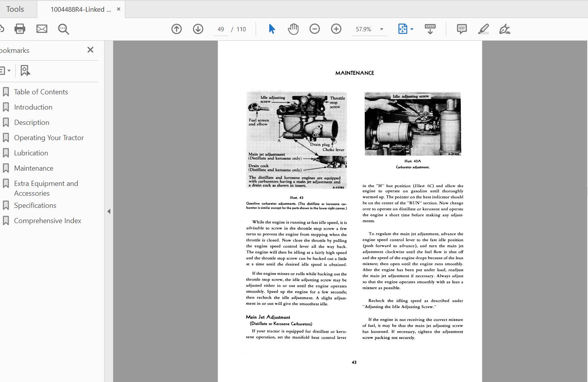Click the fit page view icon
The image size is (588, 382).
tap(402, 29)
